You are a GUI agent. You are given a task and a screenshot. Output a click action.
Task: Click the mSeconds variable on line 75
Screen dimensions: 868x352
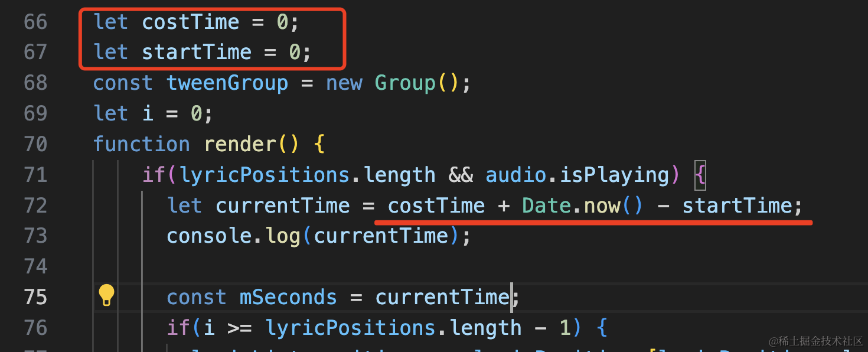coord(288,297)
